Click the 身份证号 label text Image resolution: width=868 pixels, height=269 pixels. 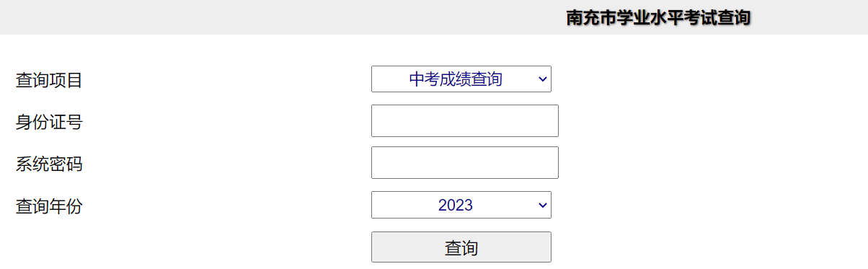tap(49, 122)
